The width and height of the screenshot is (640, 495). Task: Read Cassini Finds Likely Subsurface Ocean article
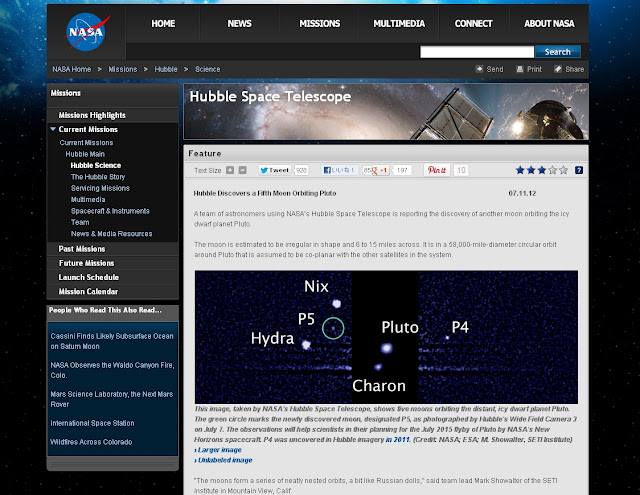112,341
